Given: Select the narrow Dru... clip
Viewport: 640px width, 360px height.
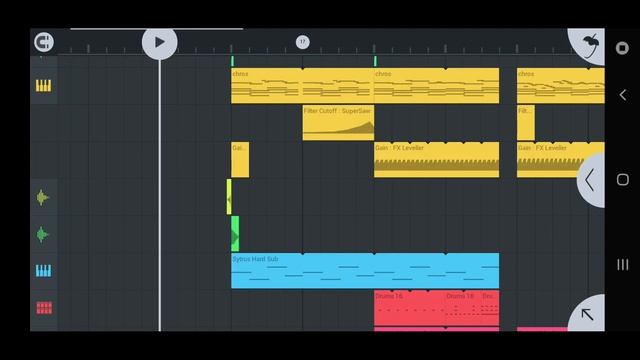Looking at the screenshot, I should pyautogui.click(x=490, y=308).
